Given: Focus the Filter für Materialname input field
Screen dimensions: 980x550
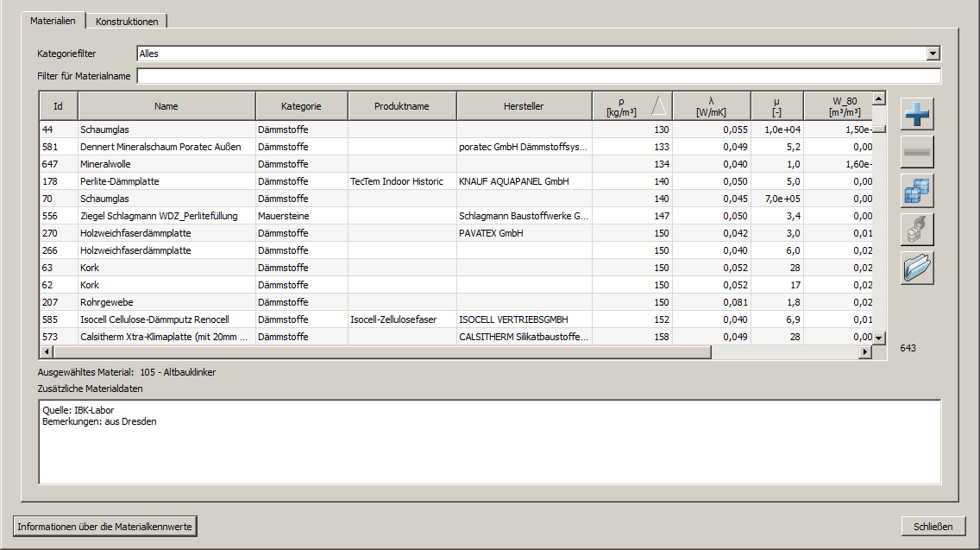Looking at the screenshot, I should coord(539,76).
